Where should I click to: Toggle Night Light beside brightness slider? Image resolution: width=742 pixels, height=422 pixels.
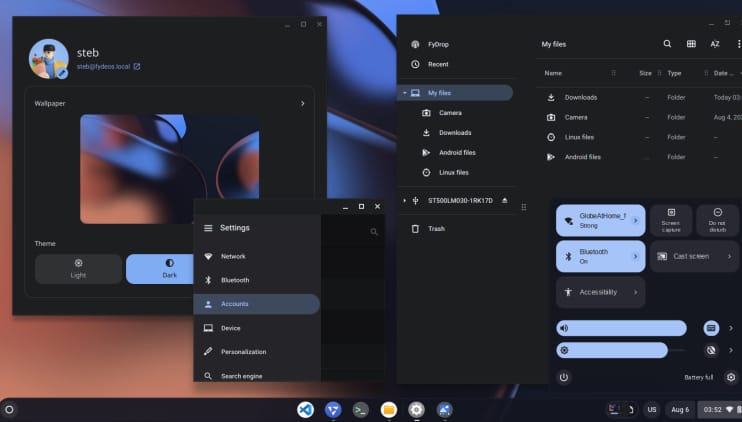(711, 351)
